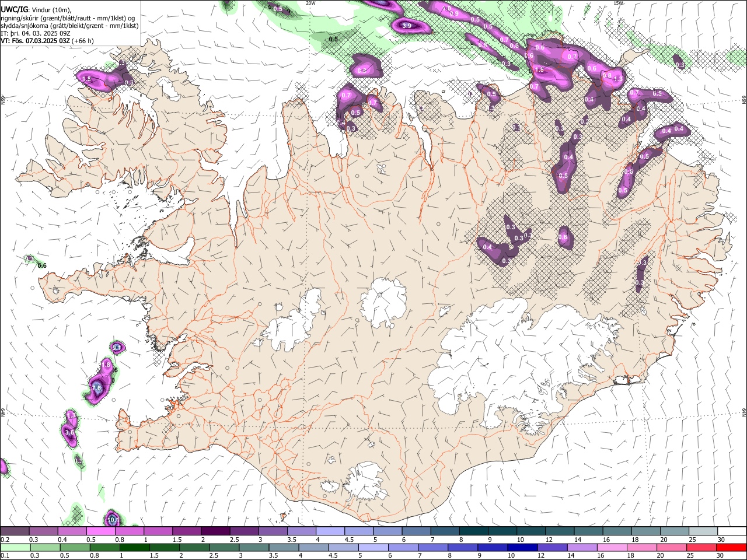The image size is (747, 560).
Task: Click the 7.6 precipitation value off the southwest coast
Action: pyautogui.click(x=97, y=387)
